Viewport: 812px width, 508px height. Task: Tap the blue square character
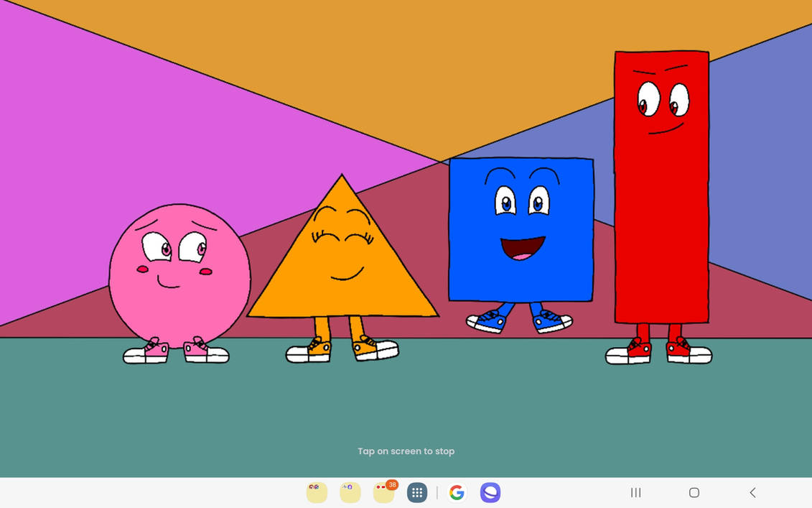pos(521,230)
